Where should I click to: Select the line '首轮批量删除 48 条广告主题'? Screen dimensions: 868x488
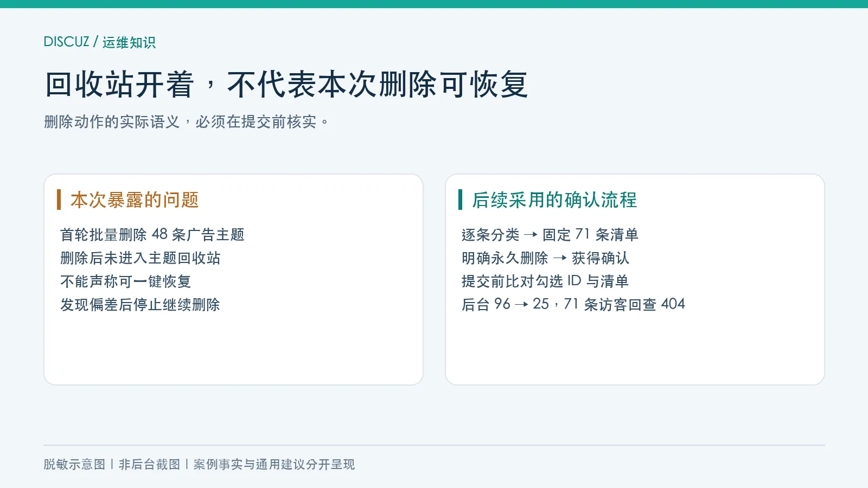152,234
